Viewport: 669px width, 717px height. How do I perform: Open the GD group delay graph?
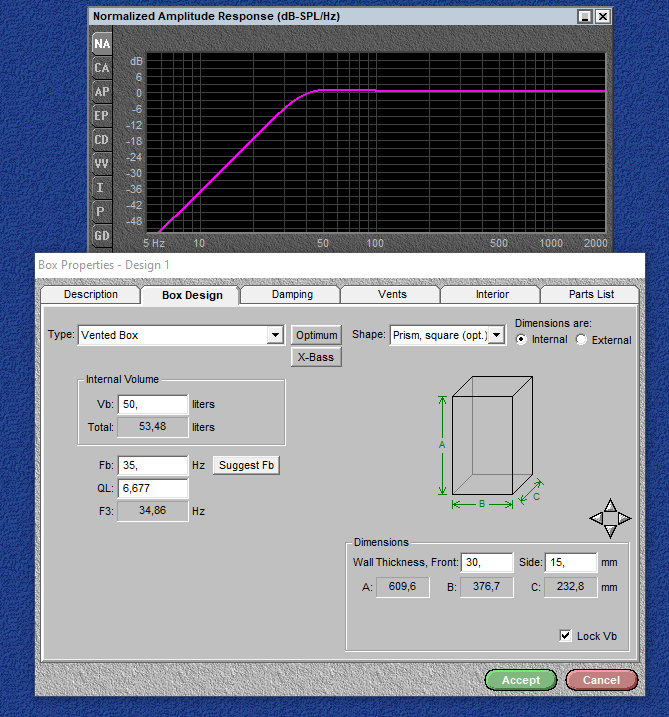click(x=102, y=236)
